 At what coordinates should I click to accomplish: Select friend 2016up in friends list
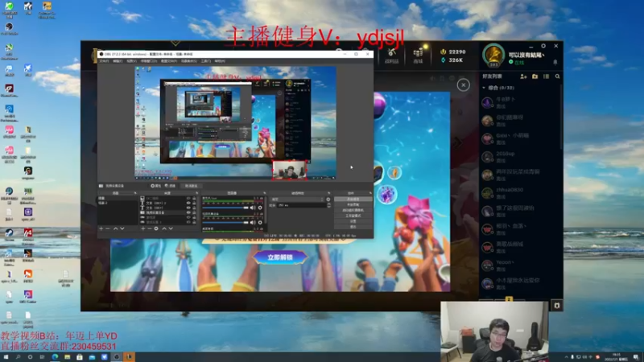520,157
